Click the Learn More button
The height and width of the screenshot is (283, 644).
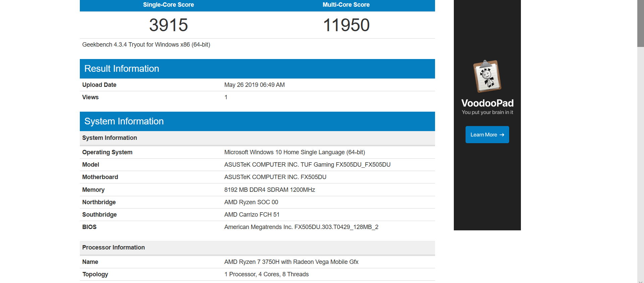(487, 134)
